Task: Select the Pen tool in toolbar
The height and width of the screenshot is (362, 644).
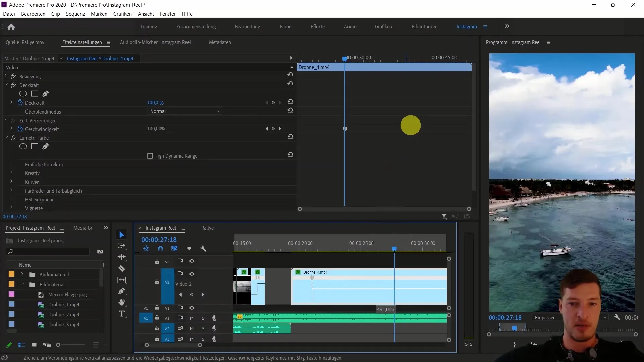Action: point(122,291)
